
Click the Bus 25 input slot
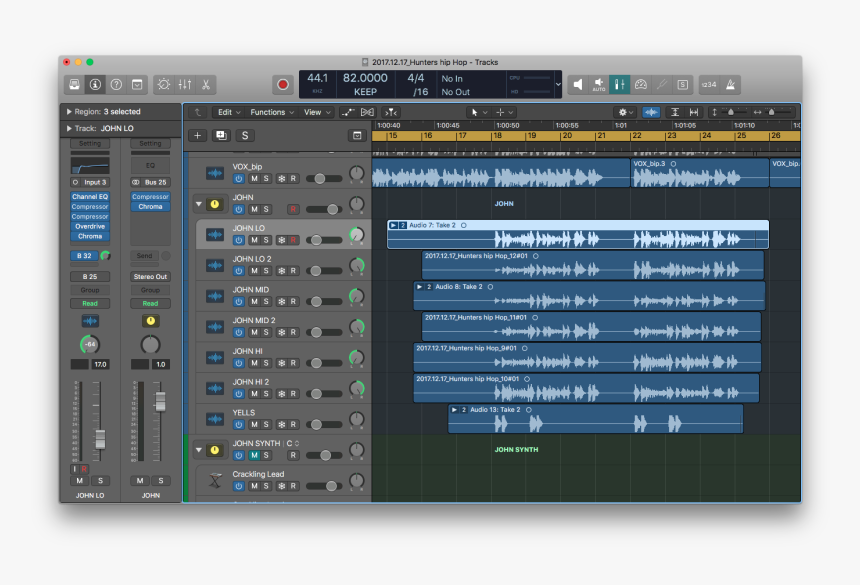pos(150,182)
